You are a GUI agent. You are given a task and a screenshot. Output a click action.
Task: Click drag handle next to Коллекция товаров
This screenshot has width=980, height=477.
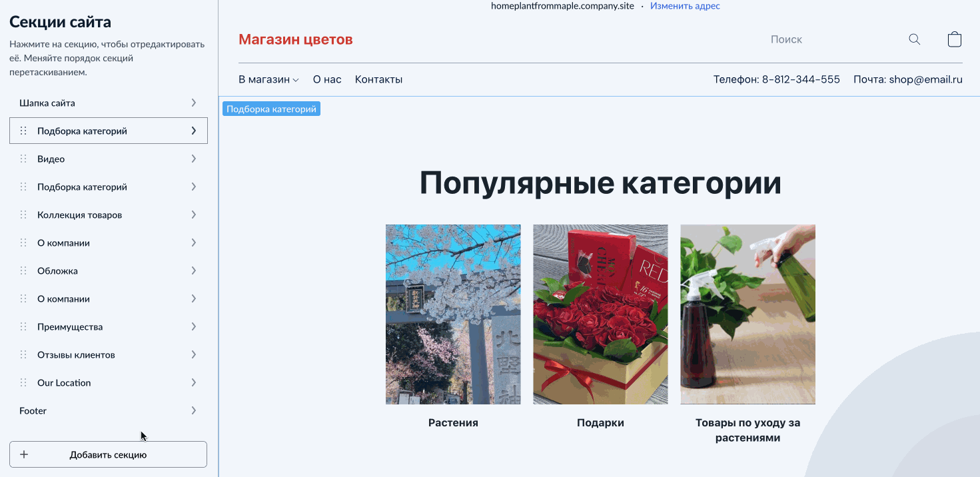(24, 215)
